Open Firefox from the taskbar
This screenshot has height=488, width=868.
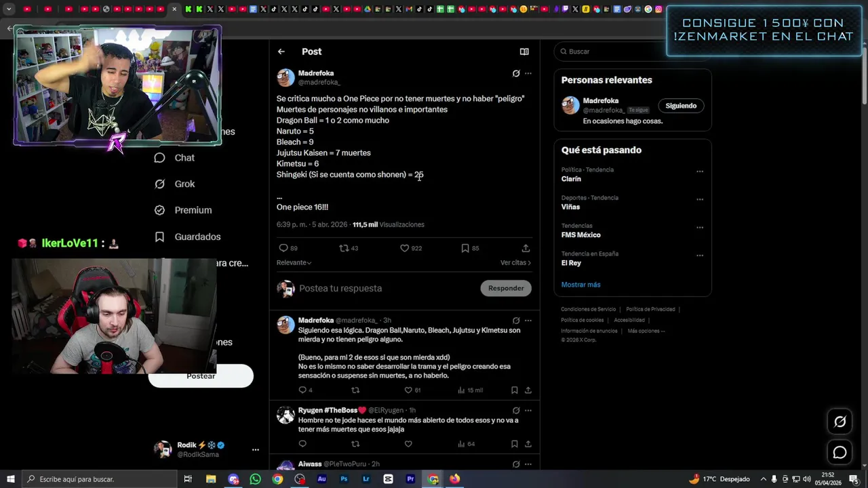pyautogui.click(x=454, y=479)
